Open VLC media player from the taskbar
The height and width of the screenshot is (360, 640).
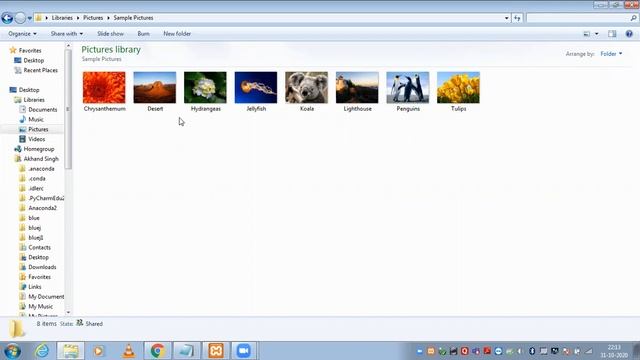click(129, 351)
